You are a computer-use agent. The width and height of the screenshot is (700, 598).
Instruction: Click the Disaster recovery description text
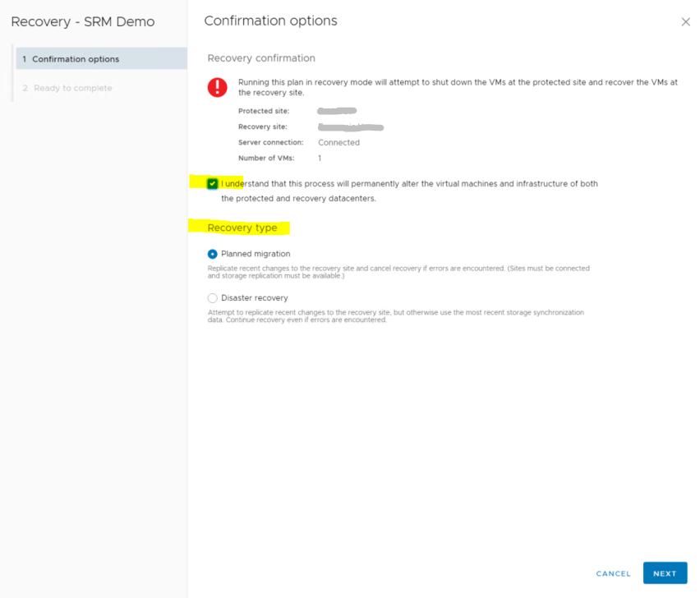pos(396,316)
